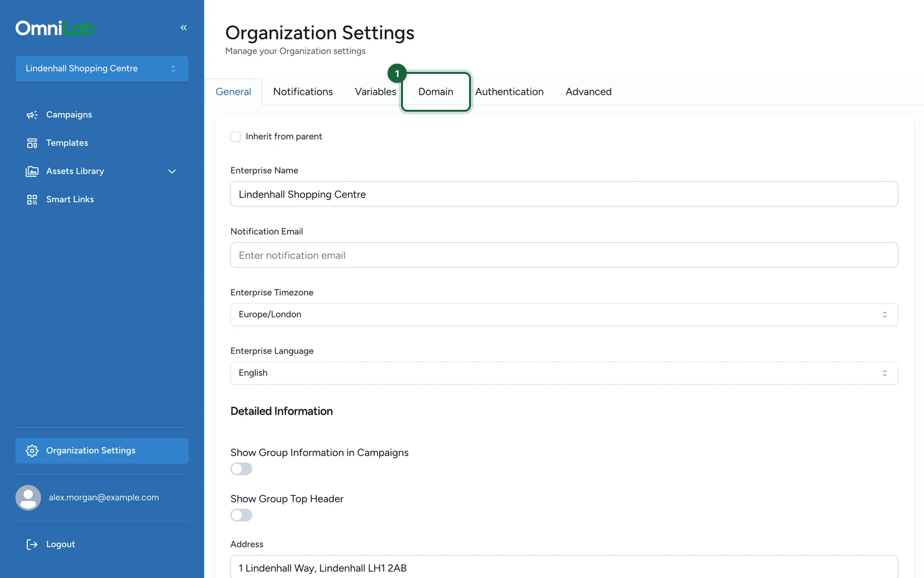Open the Enterprise Language dropdown
Viewport: 924px width, 578px height.
564,373
